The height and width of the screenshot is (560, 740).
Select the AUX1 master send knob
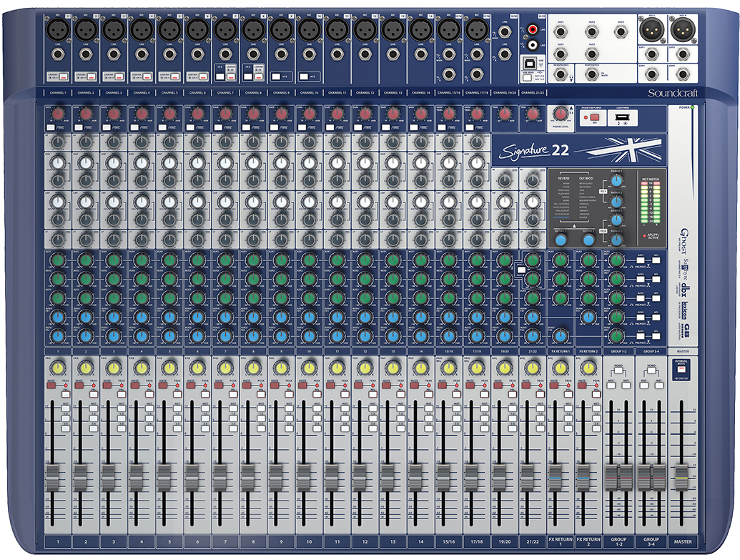(616, 261)
